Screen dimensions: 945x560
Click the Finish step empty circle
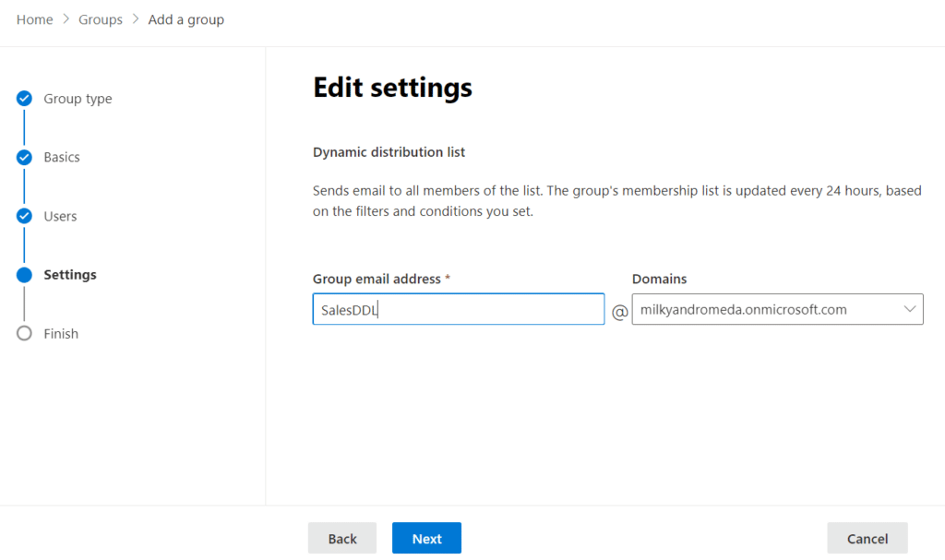25,334
